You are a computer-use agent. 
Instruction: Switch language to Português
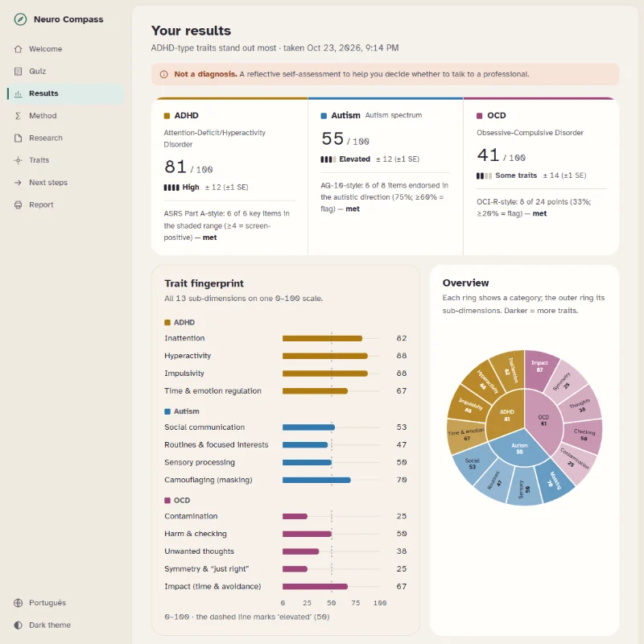point(65,602)
